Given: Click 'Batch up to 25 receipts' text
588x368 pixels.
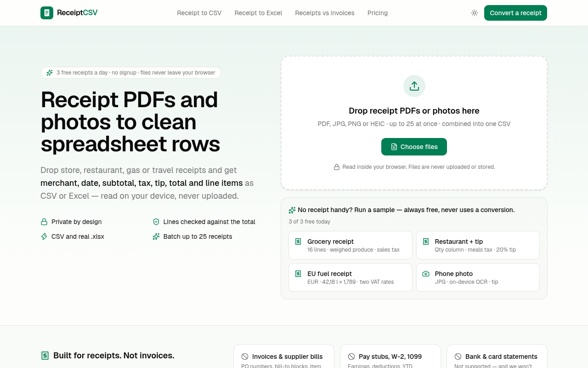Looking at the screenshot, I should (x=198, y=236).
